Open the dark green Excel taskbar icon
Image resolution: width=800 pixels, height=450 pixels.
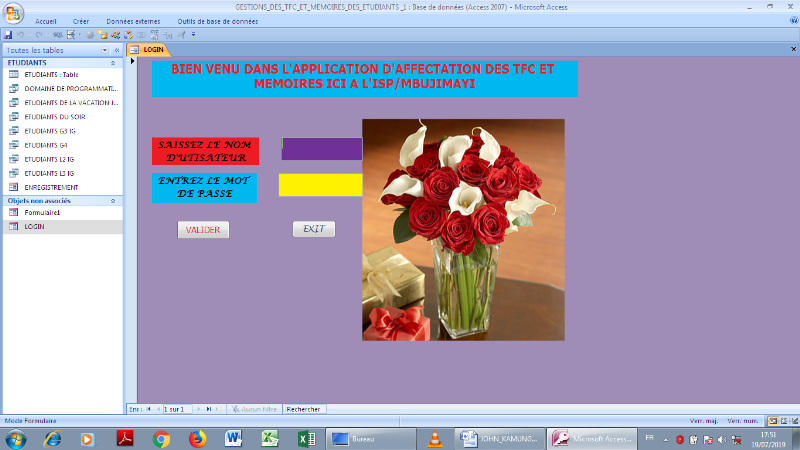pos(306,439)
